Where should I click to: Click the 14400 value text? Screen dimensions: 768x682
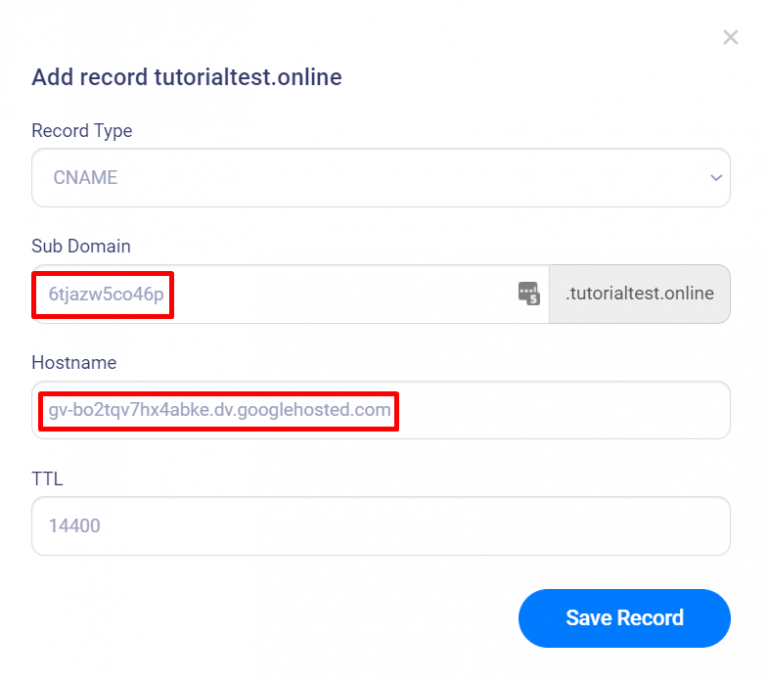(74, 526)
